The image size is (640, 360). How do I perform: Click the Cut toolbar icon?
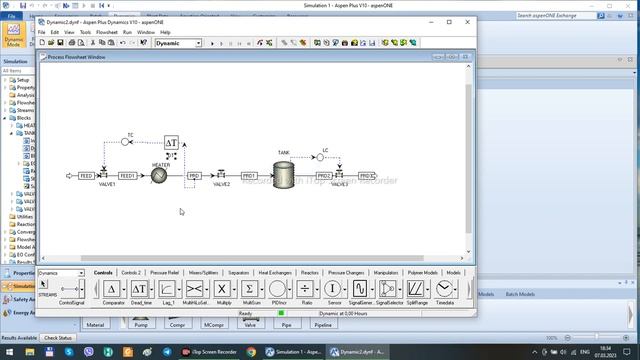93,42
